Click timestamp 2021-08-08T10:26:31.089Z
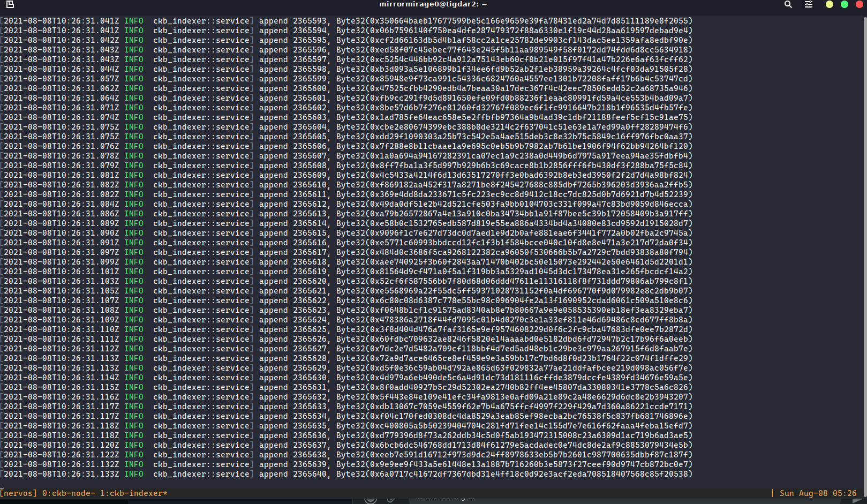The width and height of the screenshot is (867, 504). (x=62, y=223)
